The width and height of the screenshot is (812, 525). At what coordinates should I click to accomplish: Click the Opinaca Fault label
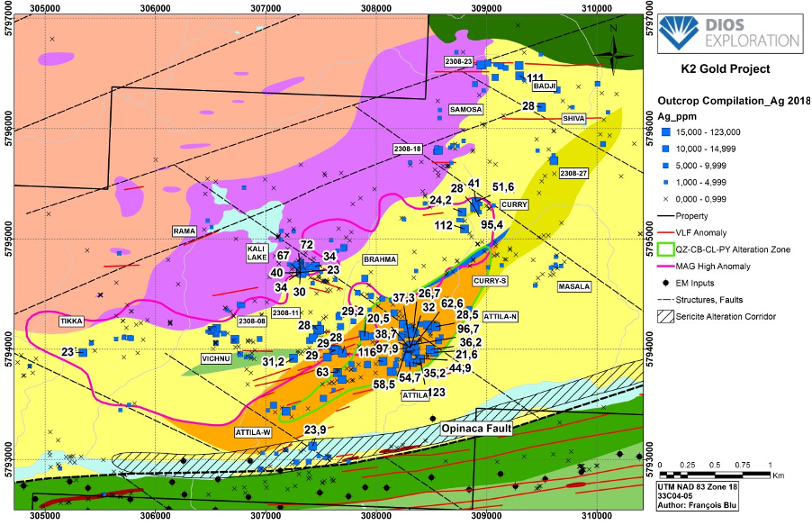pos(476,430)
